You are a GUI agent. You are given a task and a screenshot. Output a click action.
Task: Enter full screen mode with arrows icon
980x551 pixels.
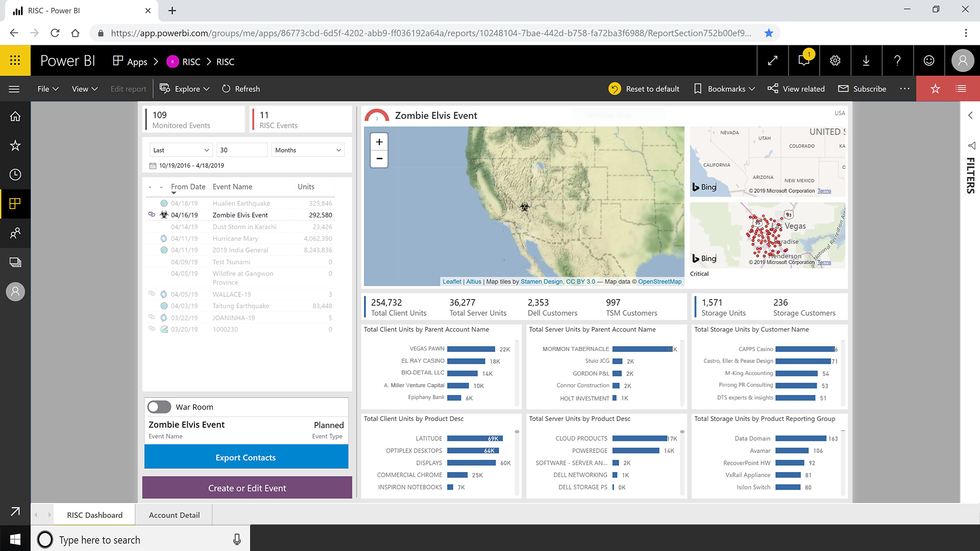772,61
